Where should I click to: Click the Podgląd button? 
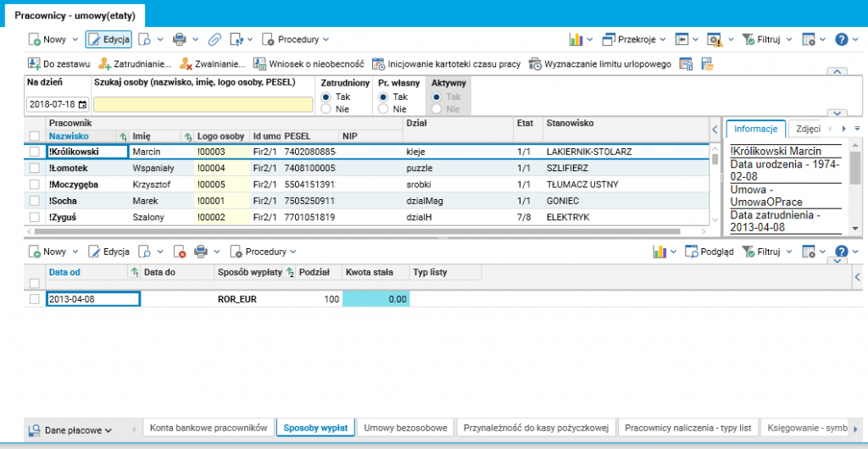709,252
